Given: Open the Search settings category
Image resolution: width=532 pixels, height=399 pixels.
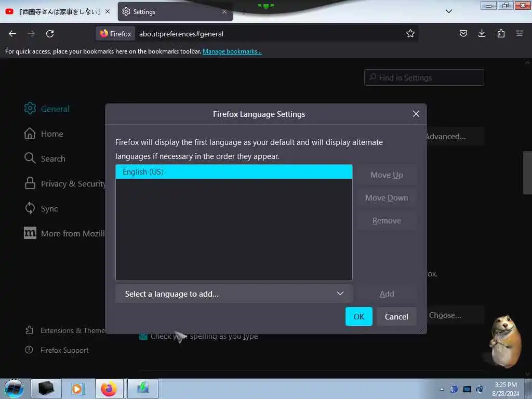Looking at the screenshot, I should click(x=45, y=158).
